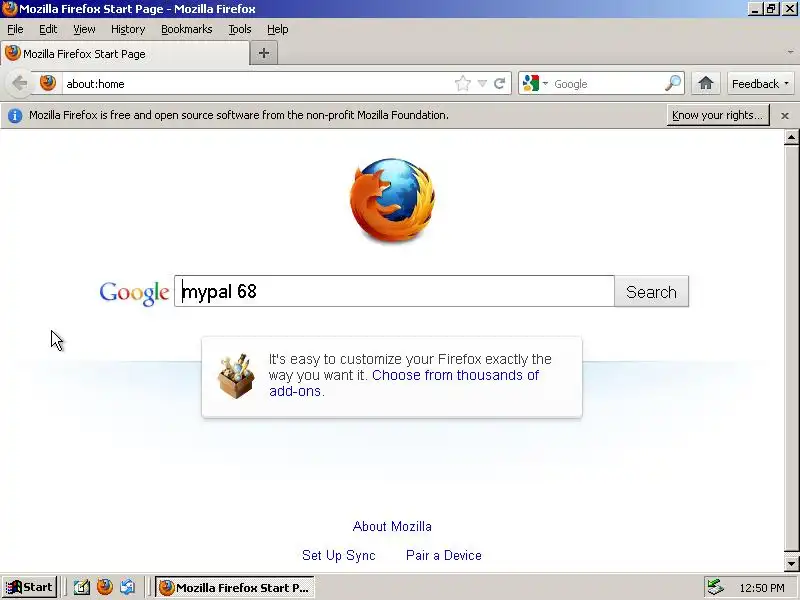The image size is (800, 600).
Task: Click the 12:50 PM clock
Action: tap(762, 588)
